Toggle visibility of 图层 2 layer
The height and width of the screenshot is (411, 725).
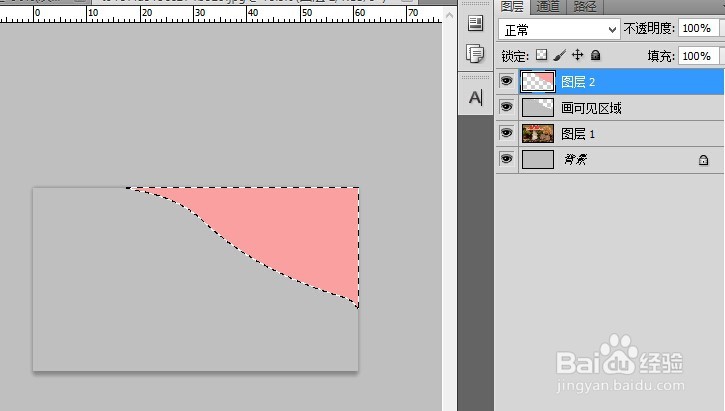pyautogui.click(x=507, y=81)
